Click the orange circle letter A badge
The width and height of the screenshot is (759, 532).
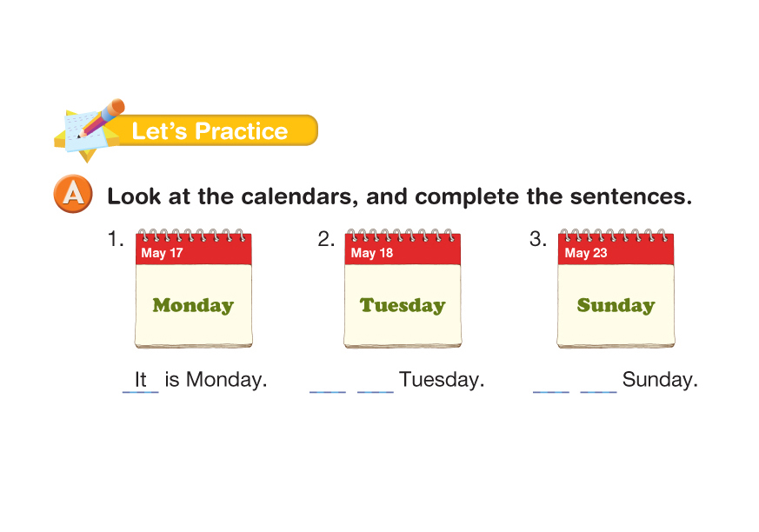(x=72, y=195)
